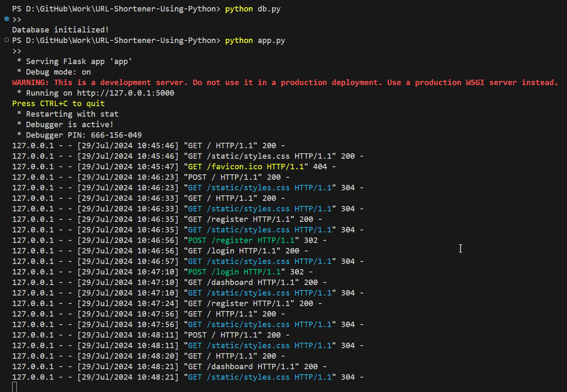Viewport: 567px width, 392px height.
Task: Click the red development server WARNING line
Action: [285, 82]
